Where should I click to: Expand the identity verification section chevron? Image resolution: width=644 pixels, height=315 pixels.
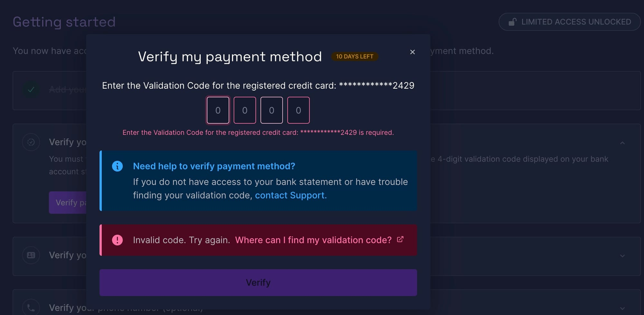coord(622,256)
